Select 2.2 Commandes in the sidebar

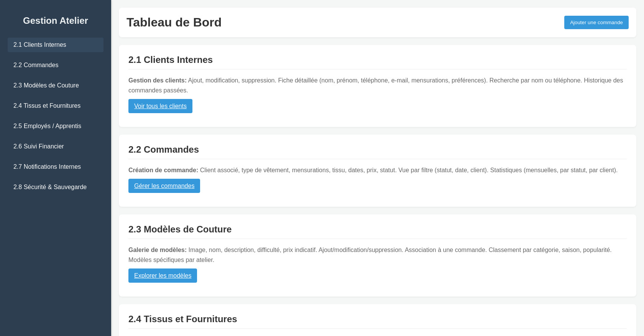pos(36,65)
